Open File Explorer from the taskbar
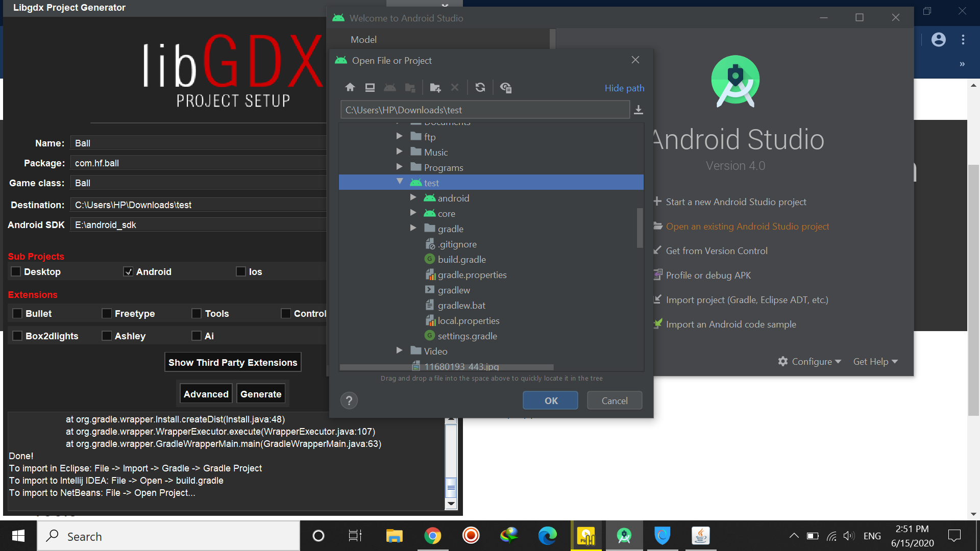Viewport: 980px width, 551px height. pos(394,536)
